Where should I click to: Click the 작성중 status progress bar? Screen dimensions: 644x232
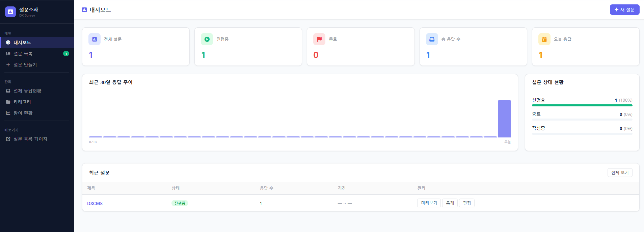click(x=582, y=134)
